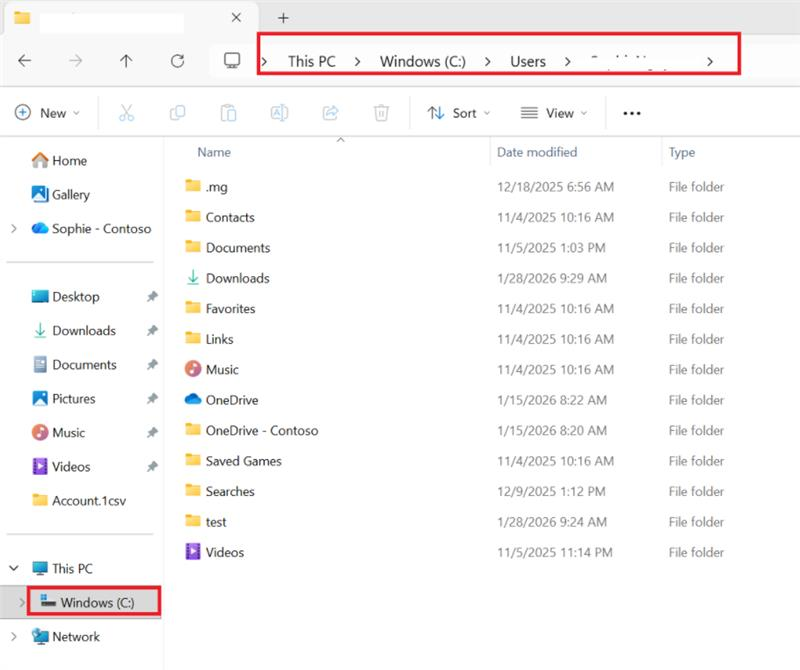The height and width of the screenshot is (670, 800).
Task: Expand the chevron after This PC breadcrumb
Action: point(358,62)
